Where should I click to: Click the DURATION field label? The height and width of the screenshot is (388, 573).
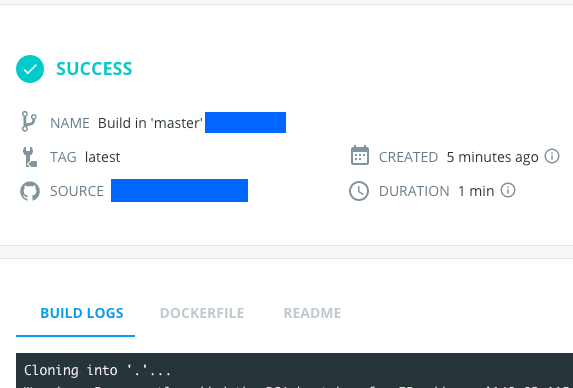(414, 191)
